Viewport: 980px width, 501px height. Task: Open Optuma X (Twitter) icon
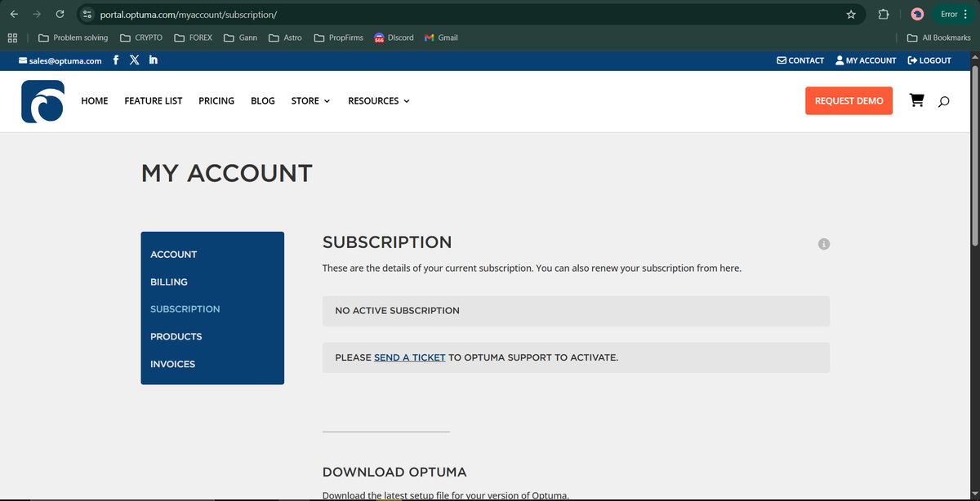point(135,60)
